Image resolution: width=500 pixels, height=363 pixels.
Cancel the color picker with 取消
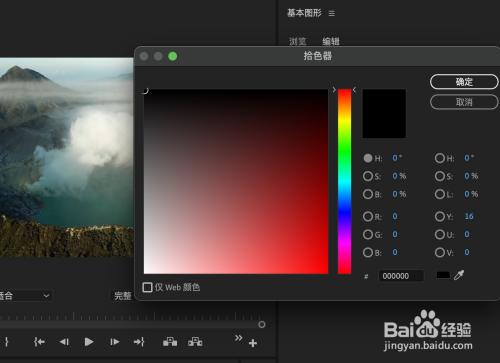point(464,102)
